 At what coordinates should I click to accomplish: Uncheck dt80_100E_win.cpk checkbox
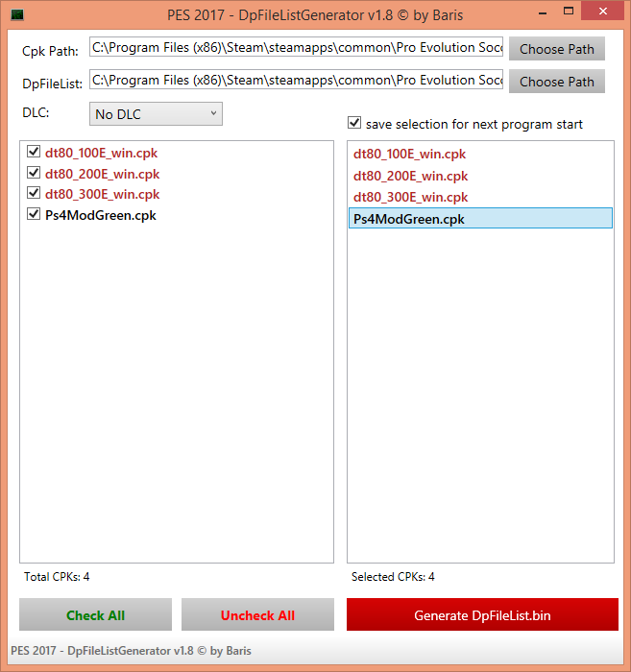[34, 152]
